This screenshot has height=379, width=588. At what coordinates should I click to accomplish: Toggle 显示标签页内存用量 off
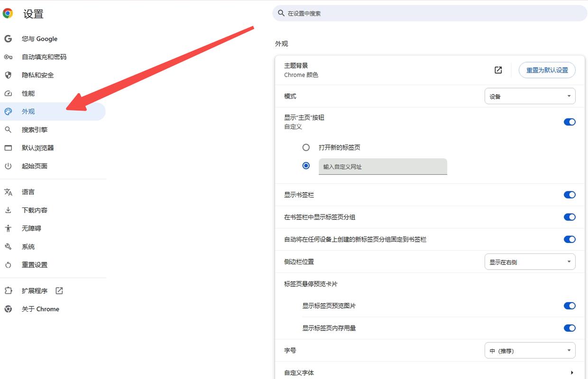coord(569,328)
